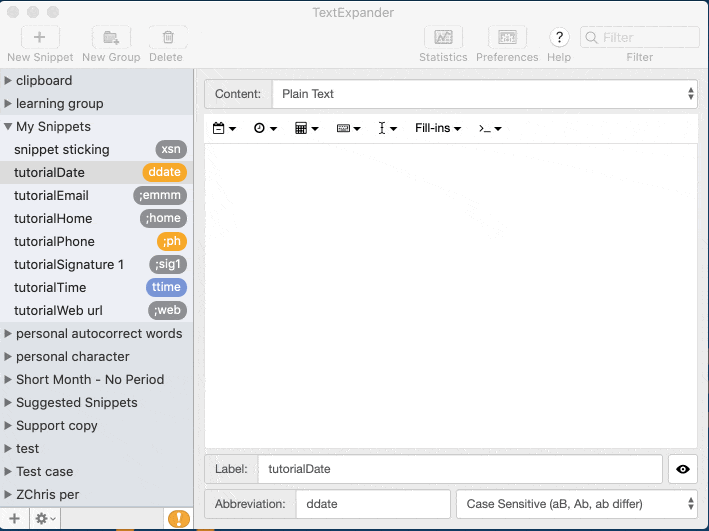Image resolution: width=709 pixels, height=531 pixels.
Task: Expand the Suggested Snippets group
Action: click(8, 403)
